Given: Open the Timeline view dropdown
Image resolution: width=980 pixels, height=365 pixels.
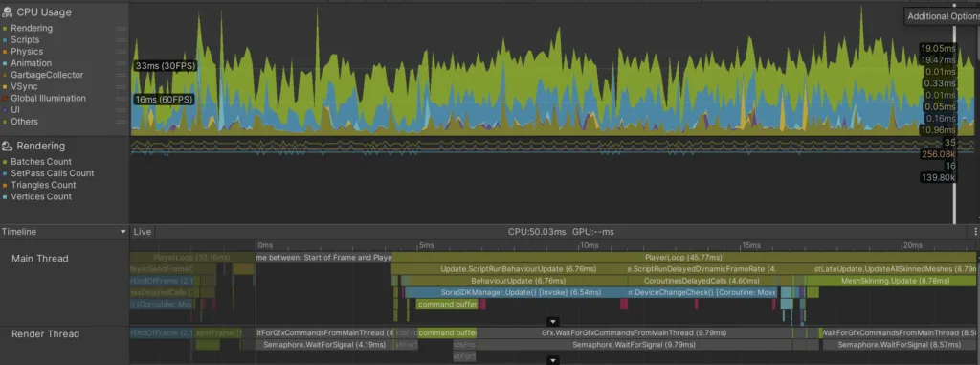Looking at the screenshot, I should (64, 232).
